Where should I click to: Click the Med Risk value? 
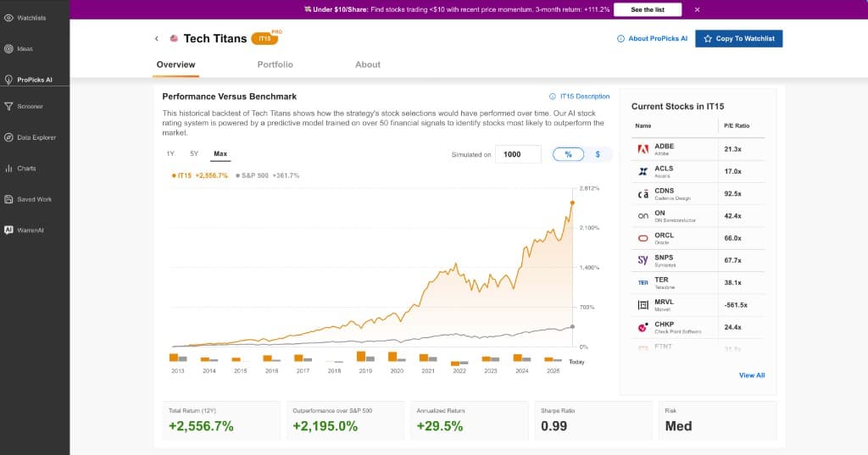679,426
